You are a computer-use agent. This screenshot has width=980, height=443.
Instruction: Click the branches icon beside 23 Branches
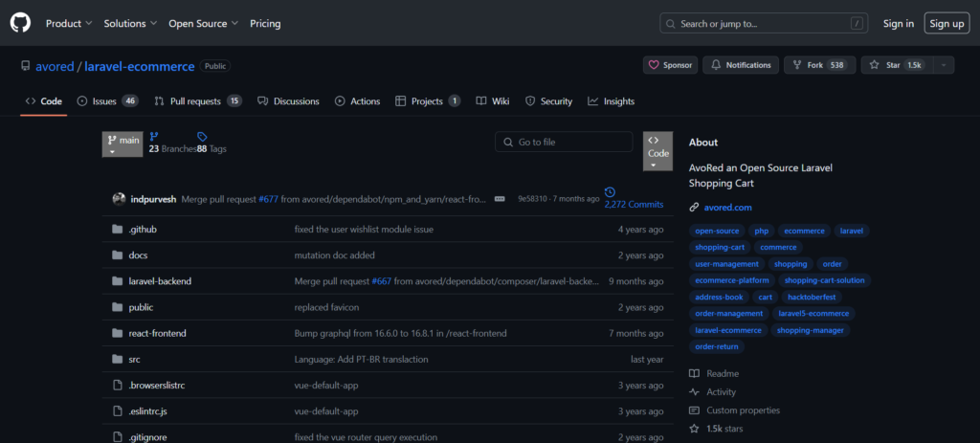point(153,137)
